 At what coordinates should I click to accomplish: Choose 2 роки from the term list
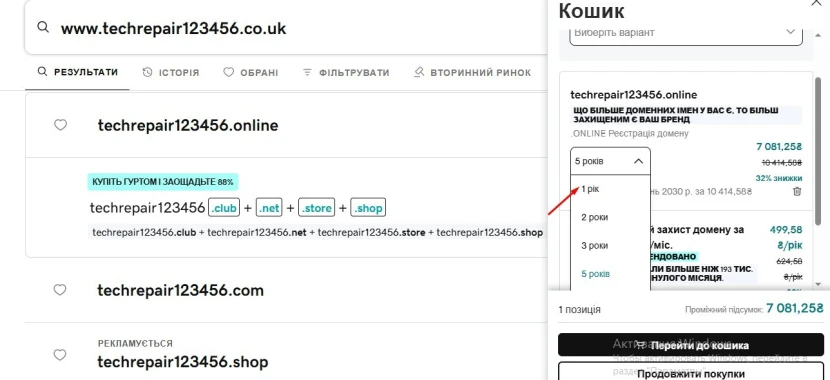pos(594,217)
